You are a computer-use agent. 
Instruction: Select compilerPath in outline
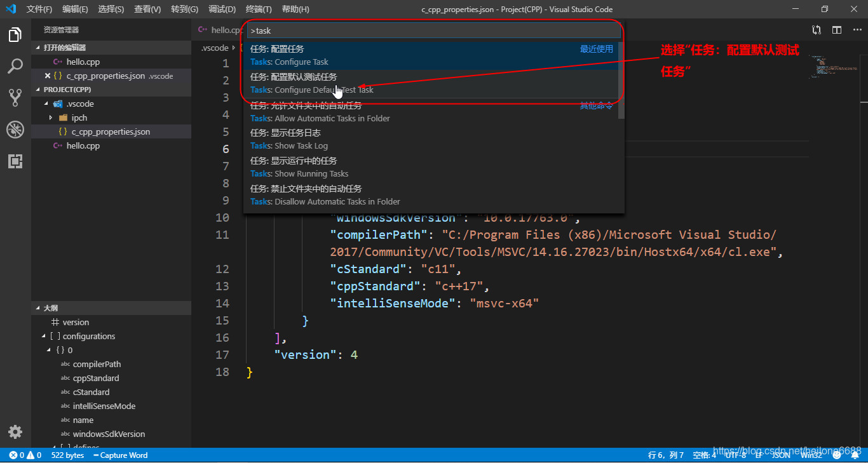(97, 364)
